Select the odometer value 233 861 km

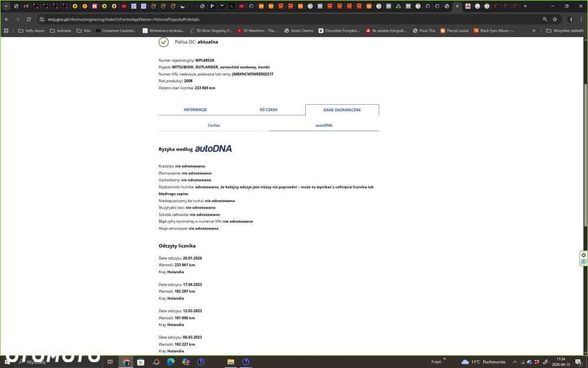(x=185, y=265)
